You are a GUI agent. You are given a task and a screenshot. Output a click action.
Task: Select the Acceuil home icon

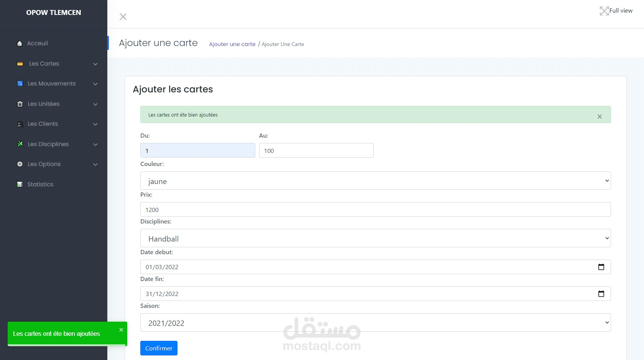20,43
